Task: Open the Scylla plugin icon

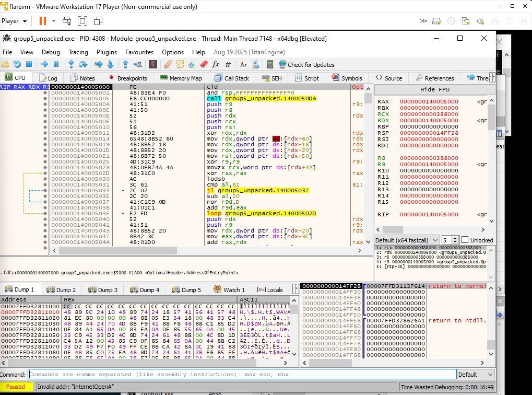Action: point(153,64)
